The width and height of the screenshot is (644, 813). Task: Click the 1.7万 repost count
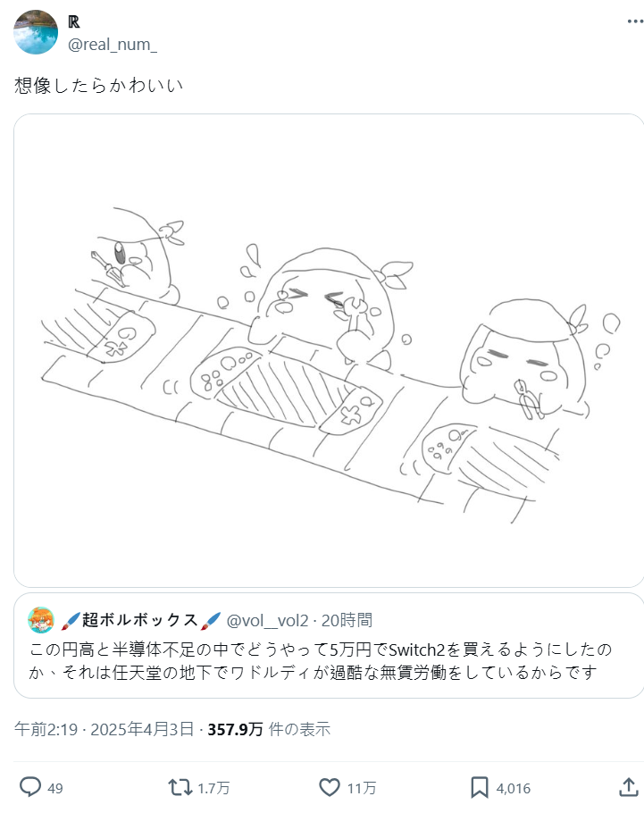pyautogui.click(x=213, y=788)
